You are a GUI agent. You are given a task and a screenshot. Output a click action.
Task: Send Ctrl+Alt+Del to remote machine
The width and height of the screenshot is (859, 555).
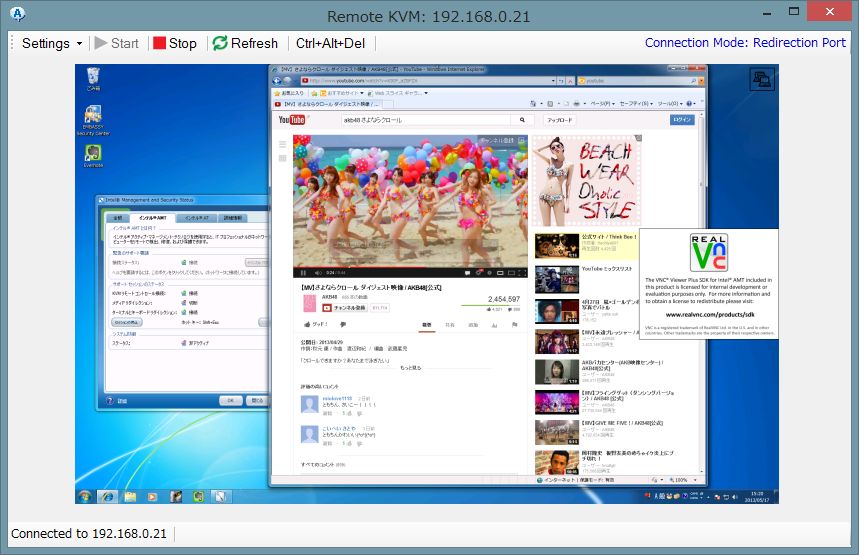point(330,43)
